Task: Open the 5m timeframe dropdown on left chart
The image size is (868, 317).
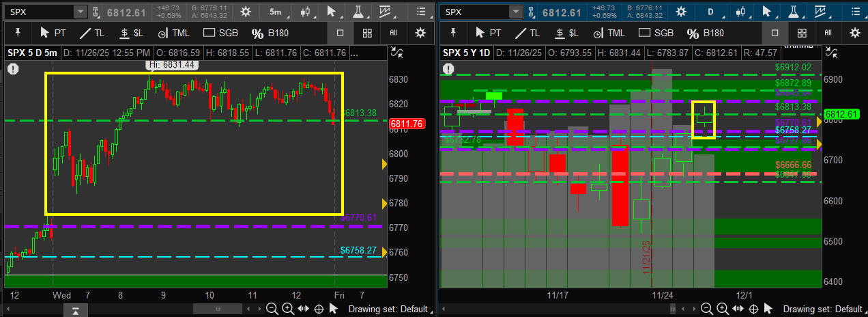Action: point(274,12)
